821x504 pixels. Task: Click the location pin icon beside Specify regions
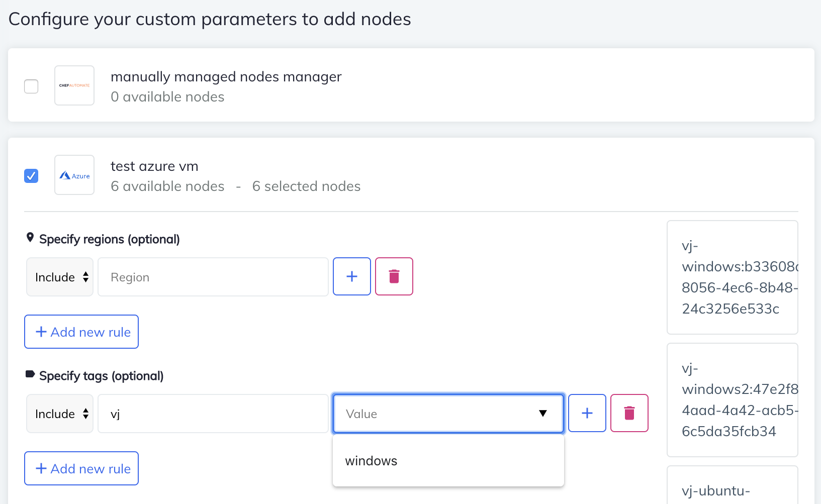pyautogui.click(x=30, y=238)
